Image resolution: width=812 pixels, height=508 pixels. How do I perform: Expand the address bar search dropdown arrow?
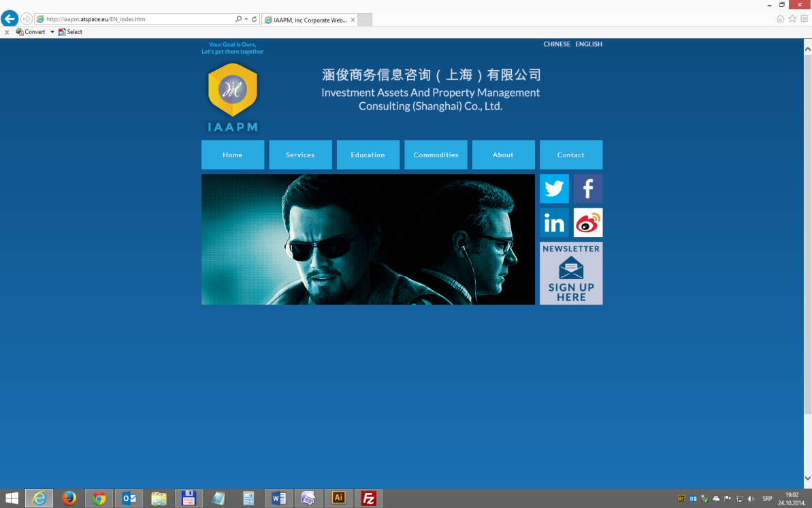pyautogui.click(x=246, y=20)
